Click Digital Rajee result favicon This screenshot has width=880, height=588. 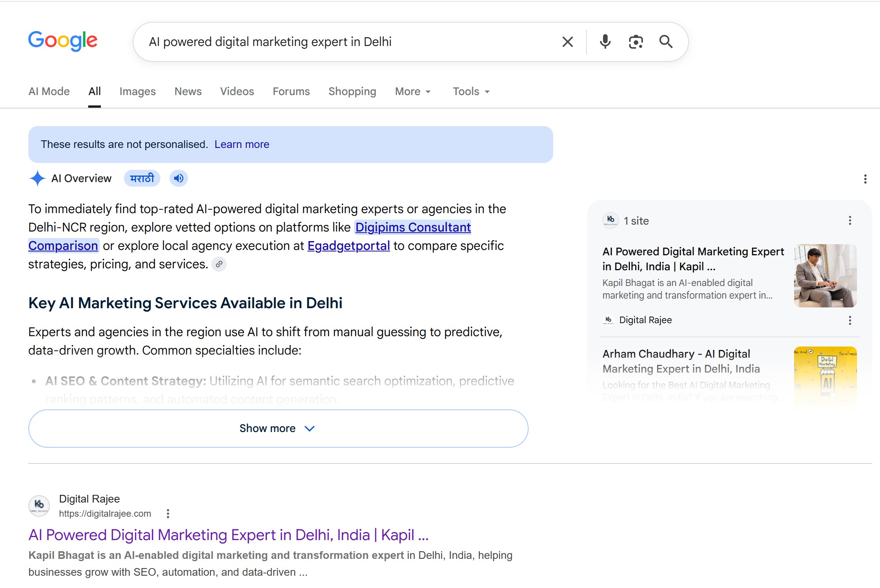click(x=39, y=506)
